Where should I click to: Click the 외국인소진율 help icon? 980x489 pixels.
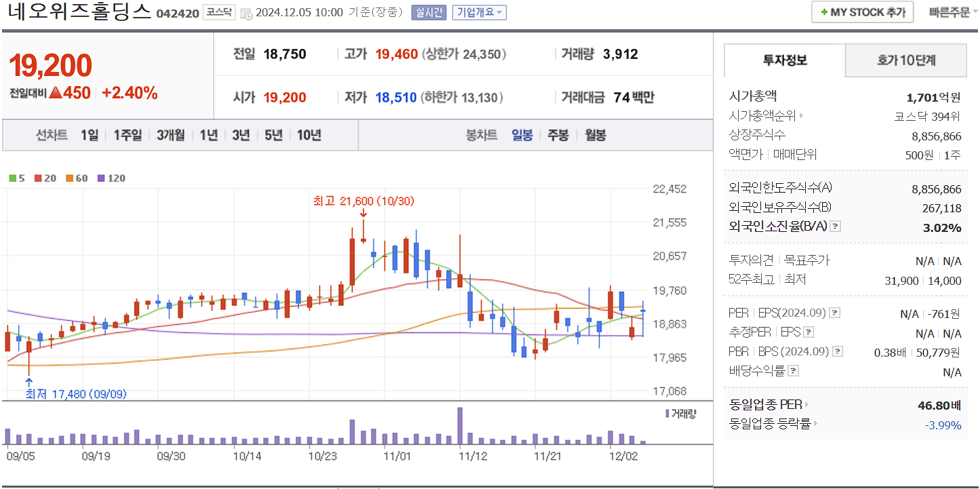pos(836,227)
